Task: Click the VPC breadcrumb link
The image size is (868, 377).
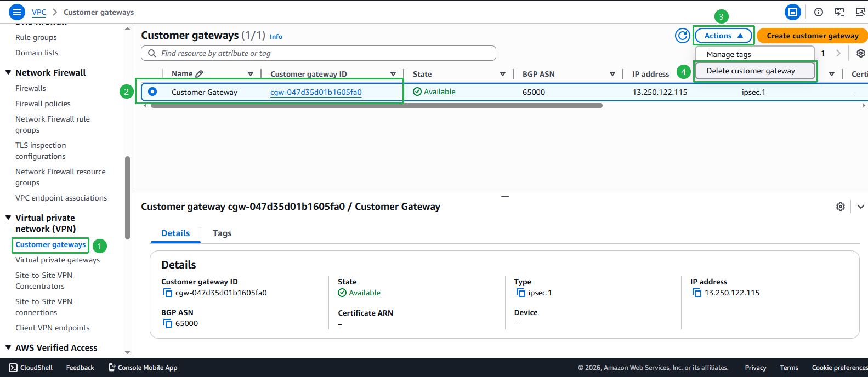Action: coord(39,12)
